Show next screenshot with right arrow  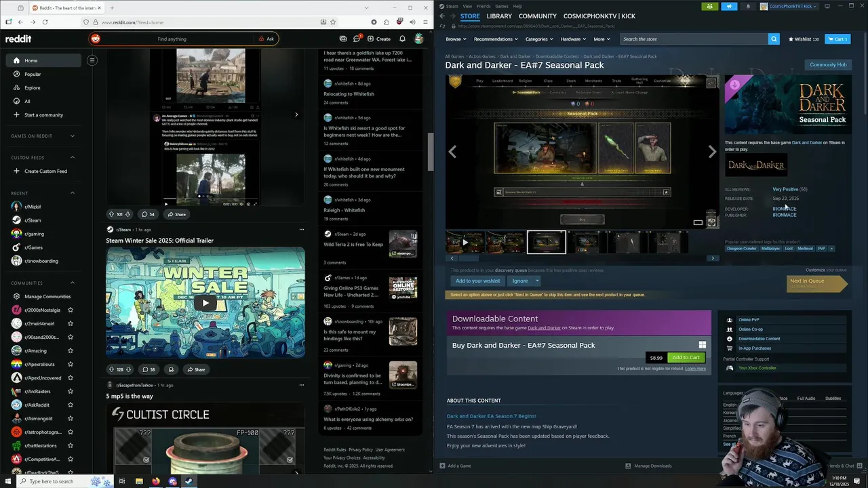click(x=712, y=152)
